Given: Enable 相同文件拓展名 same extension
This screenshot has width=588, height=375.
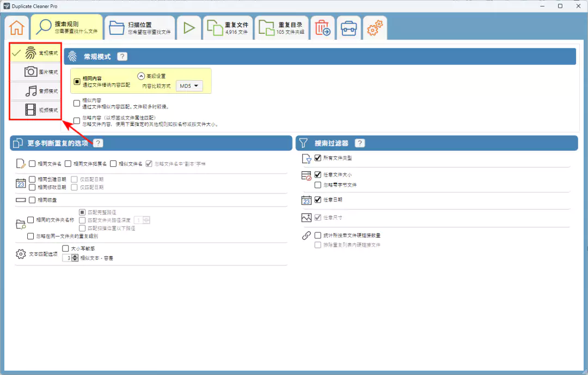Looking at the screenshot, I should pyautogui.click(x=68, y=164).
